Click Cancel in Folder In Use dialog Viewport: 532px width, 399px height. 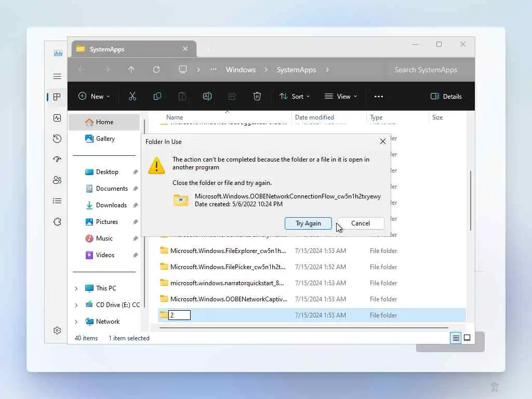pos(361,223)
